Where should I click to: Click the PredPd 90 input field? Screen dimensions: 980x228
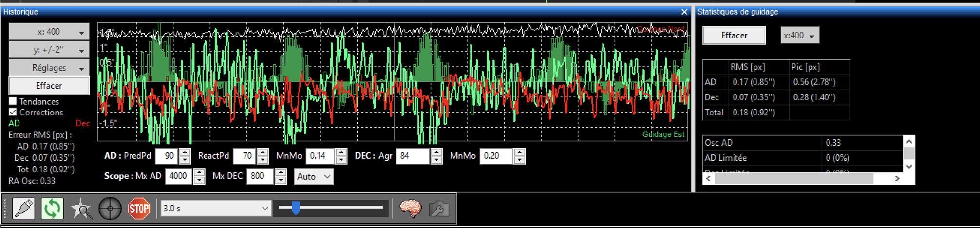(x=167, y=156)
